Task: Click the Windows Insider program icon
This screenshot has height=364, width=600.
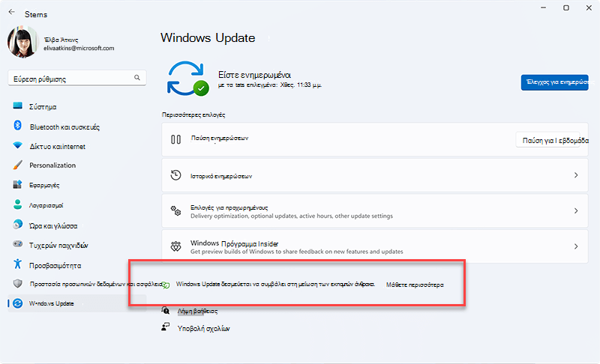Action: click(x=175, y=246)
